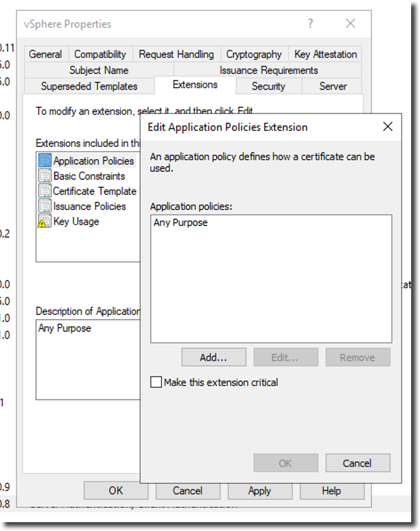Click the Add... button
420x531 pixels.
pyautogui.click(x=214, y=357)
